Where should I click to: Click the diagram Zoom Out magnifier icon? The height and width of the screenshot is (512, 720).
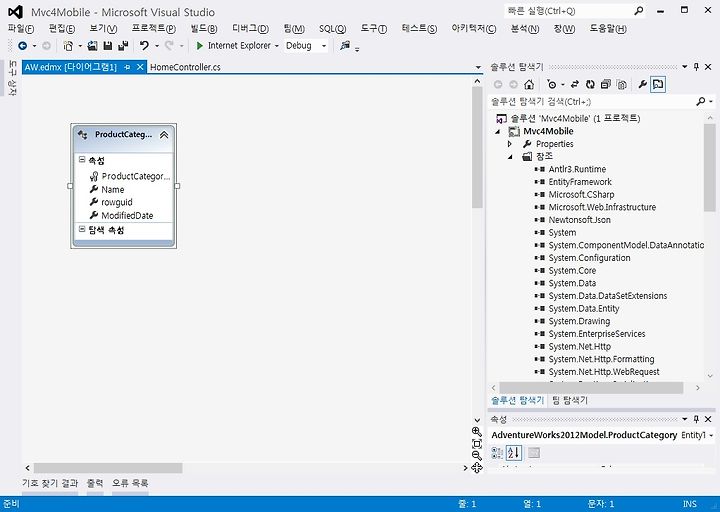click(477, 456)
